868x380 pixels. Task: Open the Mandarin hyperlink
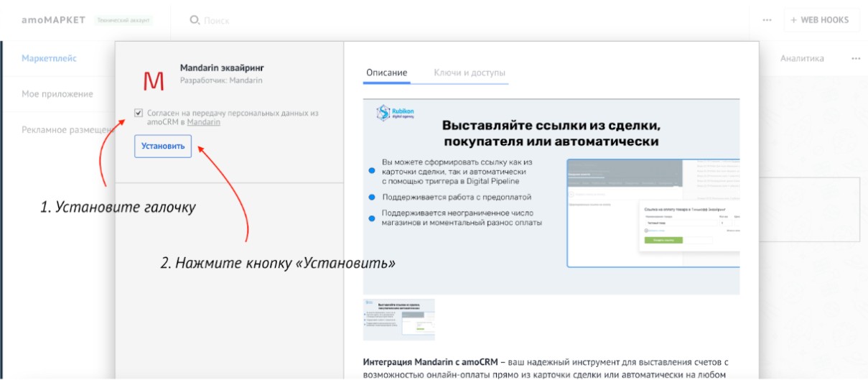pos(203,122)
